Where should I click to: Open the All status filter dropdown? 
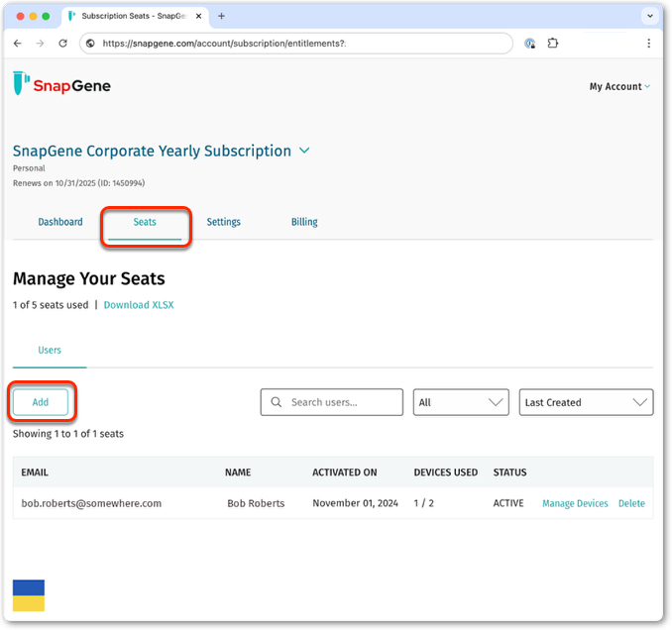pyautogui.click(x=461, y=402)
